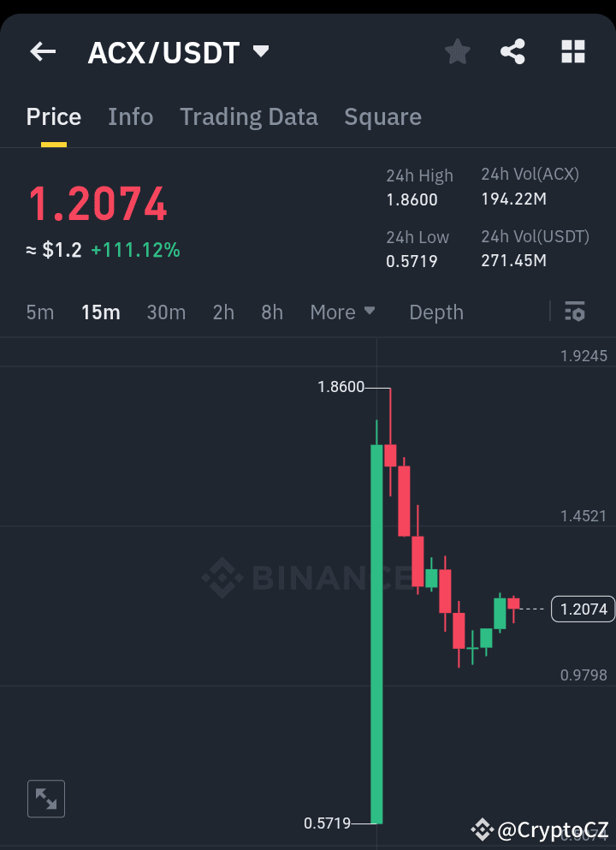
Task: Open the Depth view
Action: point(435,312)
